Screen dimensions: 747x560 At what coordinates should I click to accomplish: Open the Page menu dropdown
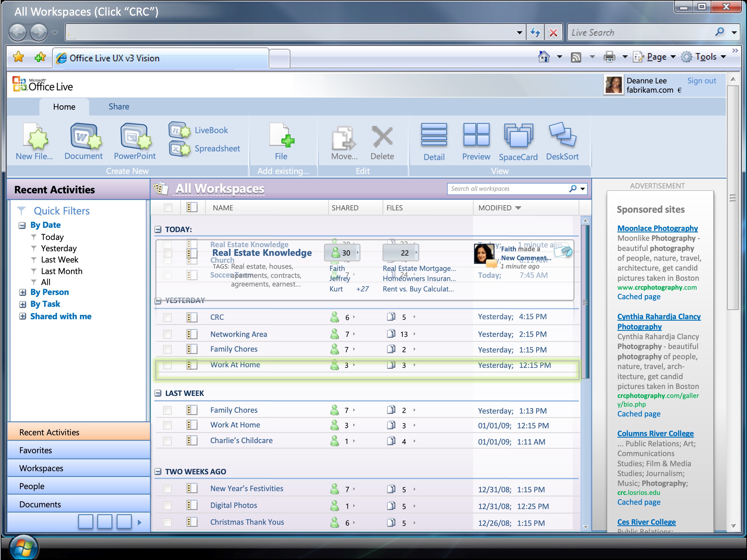[673, 57]
